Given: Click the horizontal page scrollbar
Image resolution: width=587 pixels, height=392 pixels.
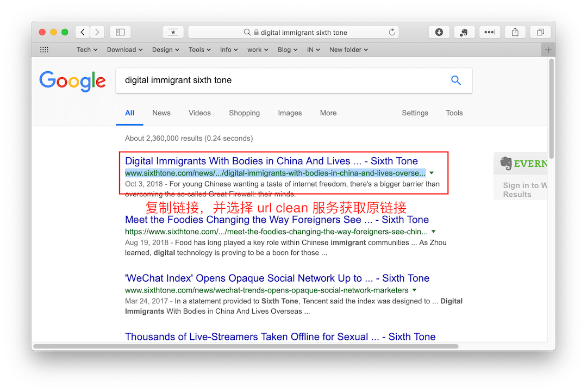Looking at the screenshot, I should 246,346.
